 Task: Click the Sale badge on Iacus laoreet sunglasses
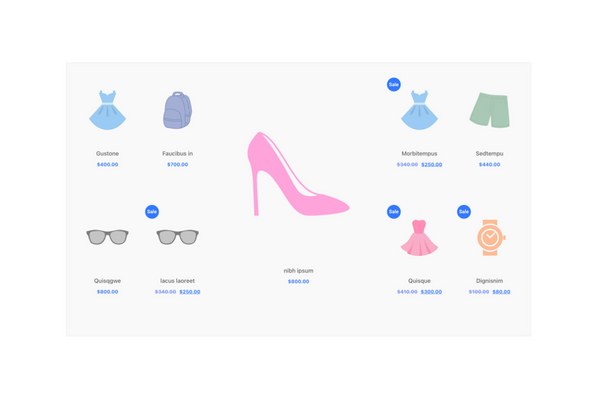point(152,211)
